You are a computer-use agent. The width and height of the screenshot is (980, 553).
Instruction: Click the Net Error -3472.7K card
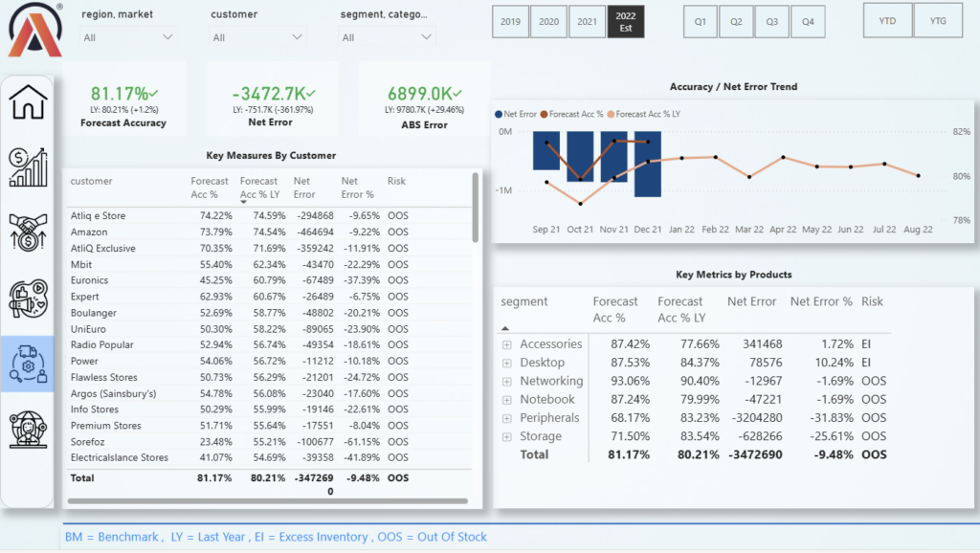coord(273,99)
